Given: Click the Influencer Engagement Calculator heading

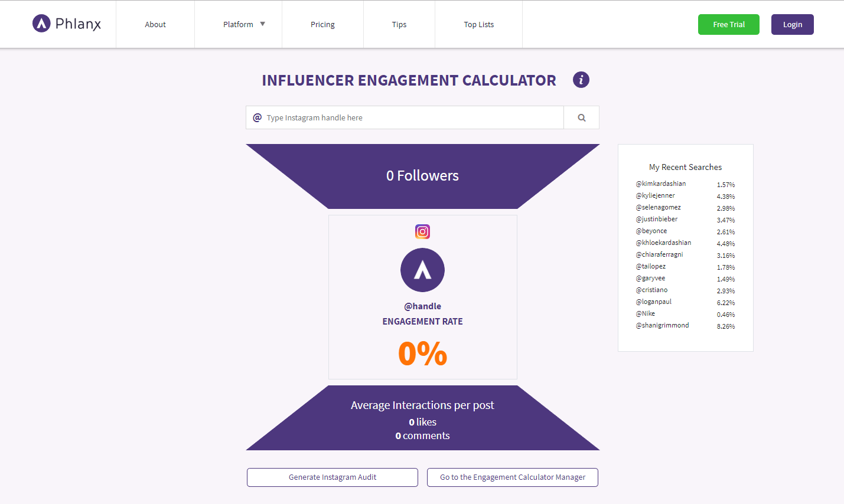Looking at the screenshot, I should tap(409, 80).
